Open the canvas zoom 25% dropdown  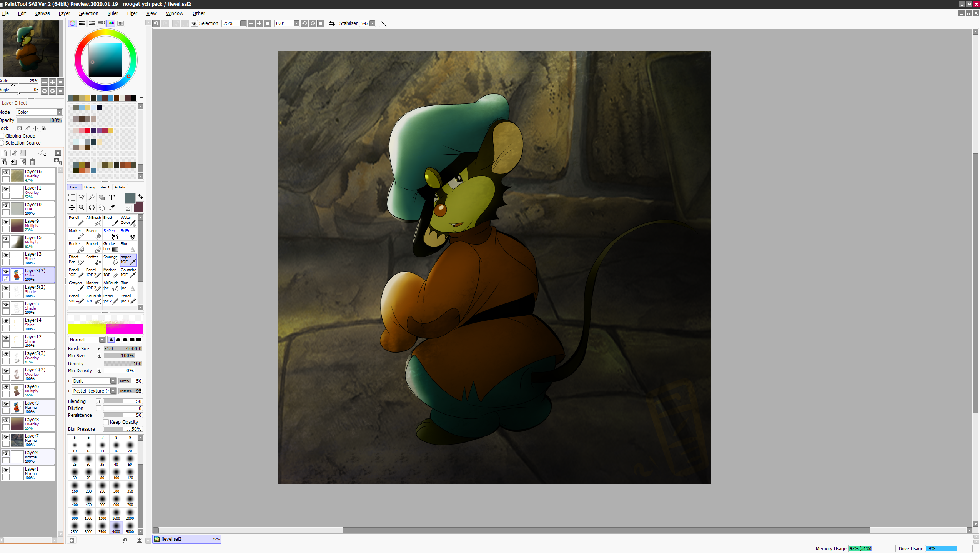point(243,23)
